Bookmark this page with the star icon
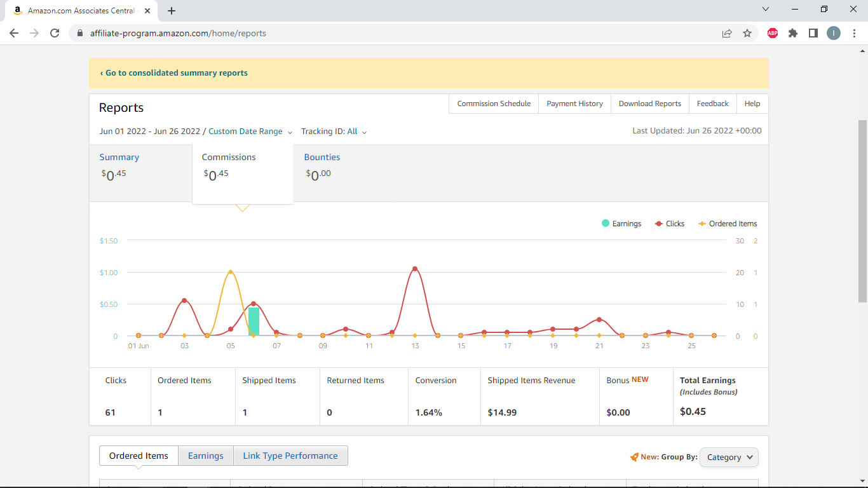Screen dimensions: 868x488 pos(747,33)
